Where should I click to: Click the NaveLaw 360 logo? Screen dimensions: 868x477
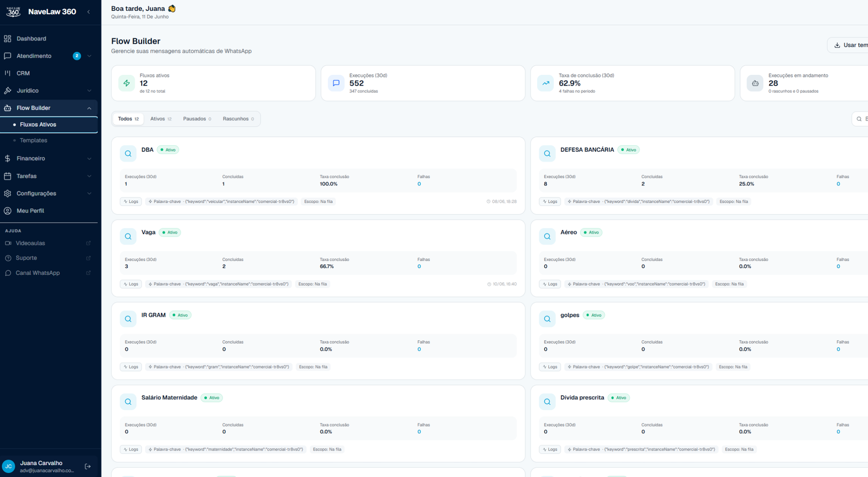coord(13,11)
